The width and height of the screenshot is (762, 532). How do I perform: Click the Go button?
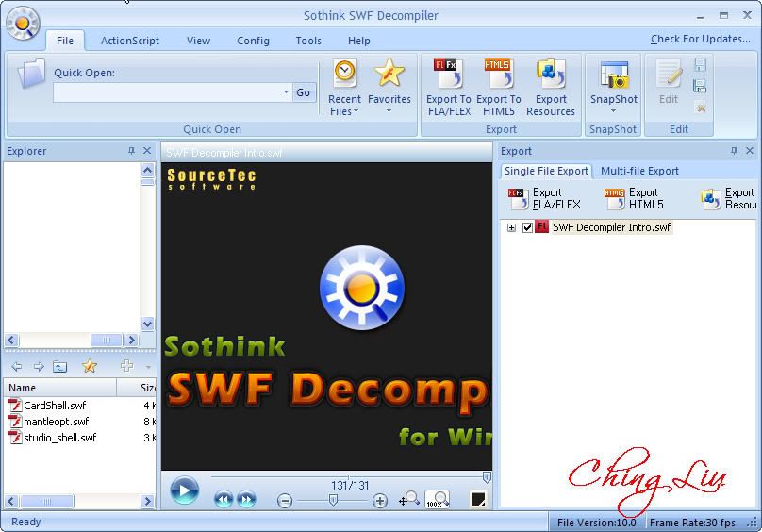click(x=304, y=92)
